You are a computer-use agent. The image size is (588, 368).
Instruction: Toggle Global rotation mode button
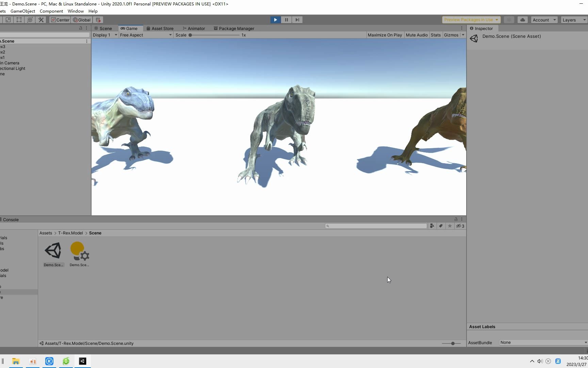82,20
